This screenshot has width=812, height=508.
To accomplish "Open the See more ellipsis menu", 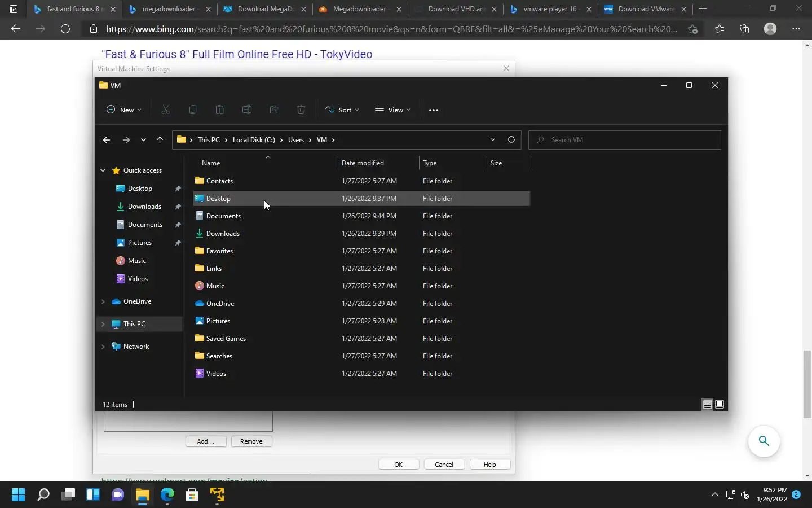I will [434, 110].
